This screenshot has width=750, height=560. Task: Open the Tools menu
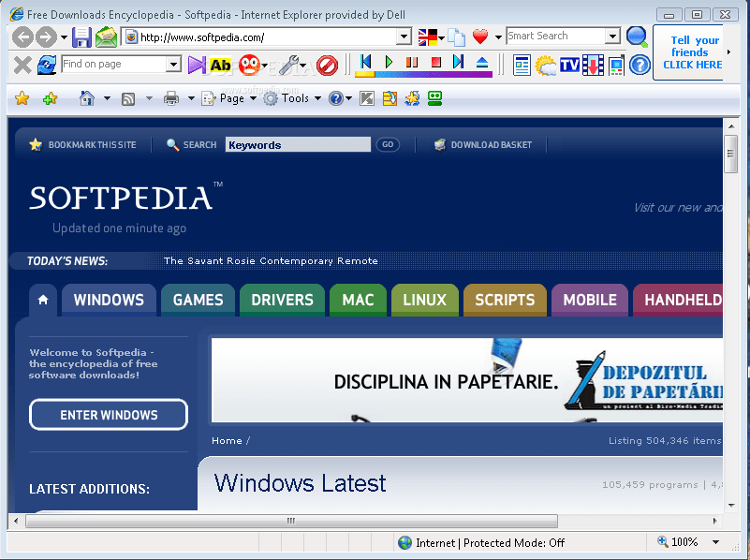tap(293, 98)
